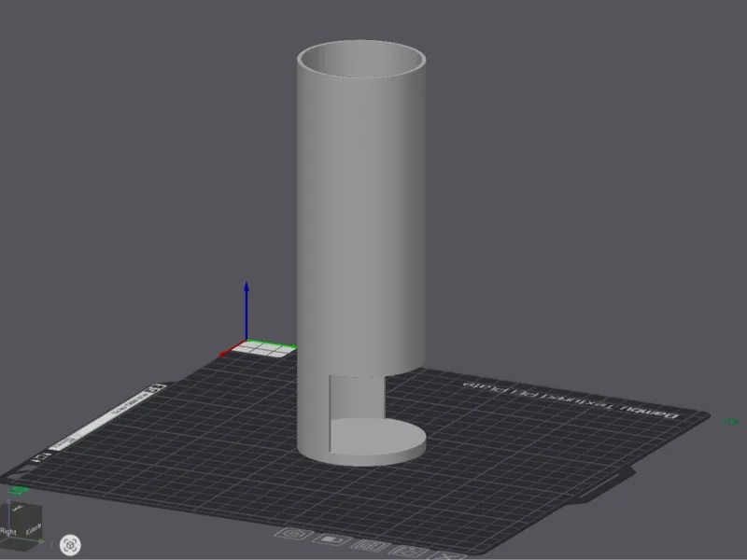Open plate settings gear icon on build plate
The width and height of the screenshot is (747, 560).
click(294, 534)
